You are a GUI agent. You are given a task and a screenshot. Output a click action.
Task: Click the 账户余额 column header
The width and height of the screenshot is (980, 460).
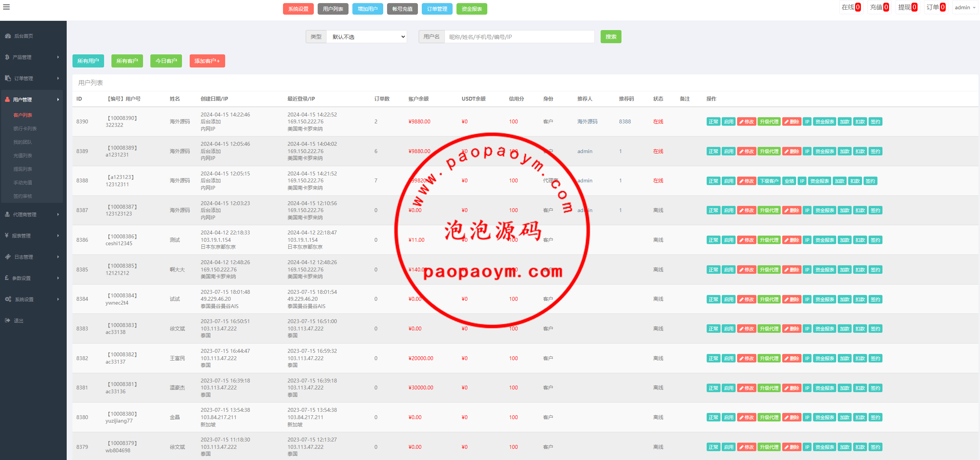[x=419, y=99]
